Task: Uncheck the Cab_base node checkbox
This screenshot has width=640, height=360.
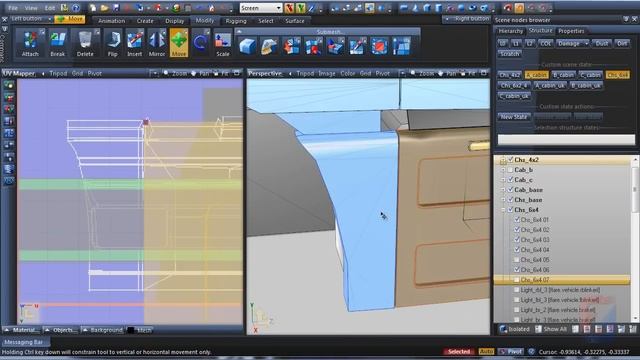Action: tap(510, 190)
